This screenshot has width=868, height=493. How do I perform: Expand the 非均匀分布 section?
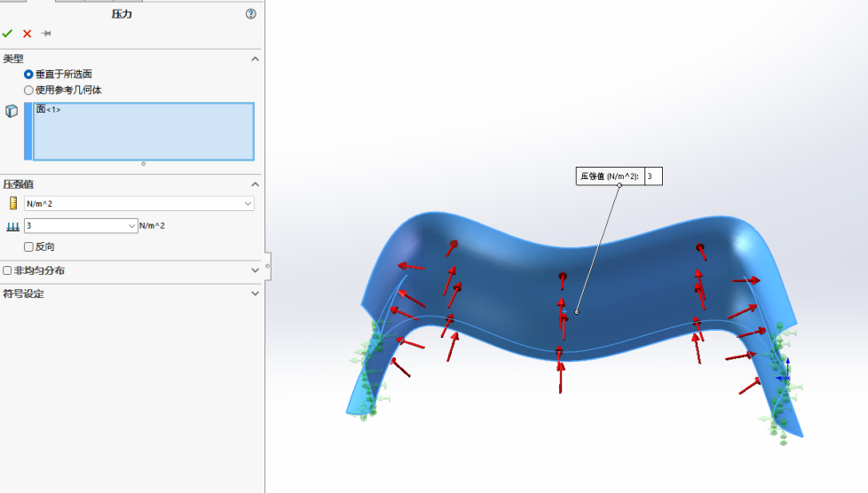[x=255, y=270]
